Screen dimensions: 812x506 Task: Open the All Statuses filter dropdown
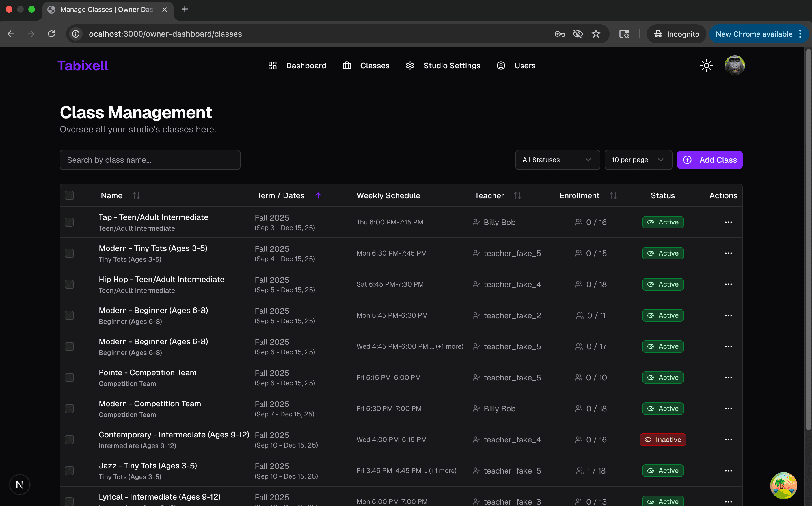[557, 160]
